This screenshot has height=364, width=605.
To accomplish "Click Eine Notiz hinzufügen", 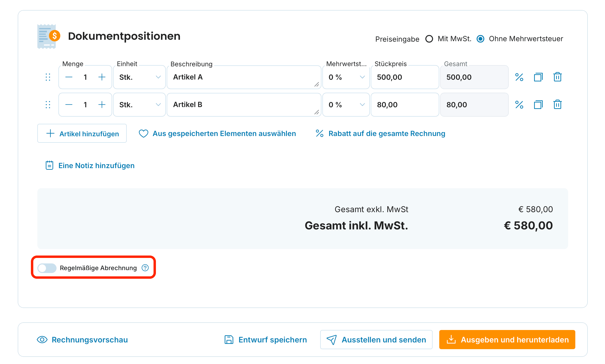I will 90,165.
